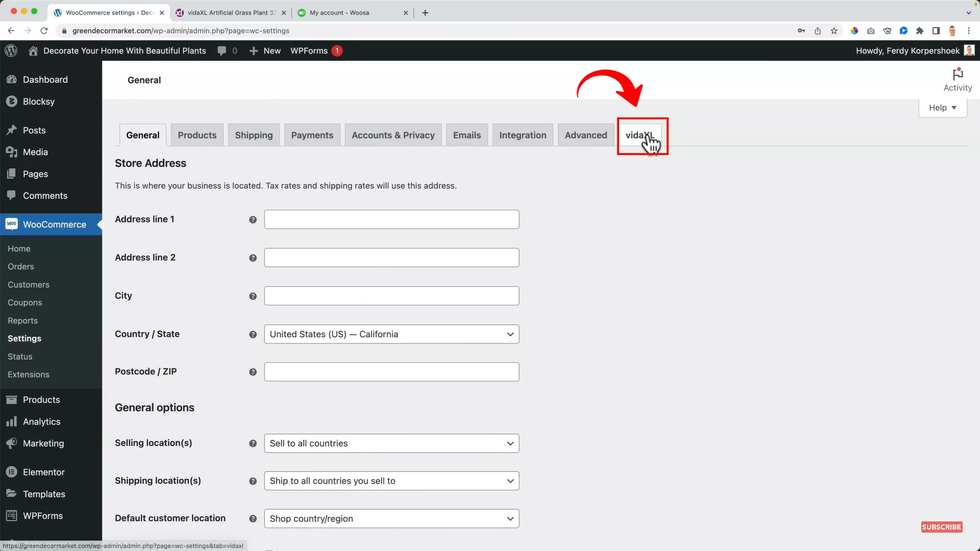Screen dimensions: 980x551
Task: Click the Postcode / ZIP help tooltip
Action: (x=253, y=372)
